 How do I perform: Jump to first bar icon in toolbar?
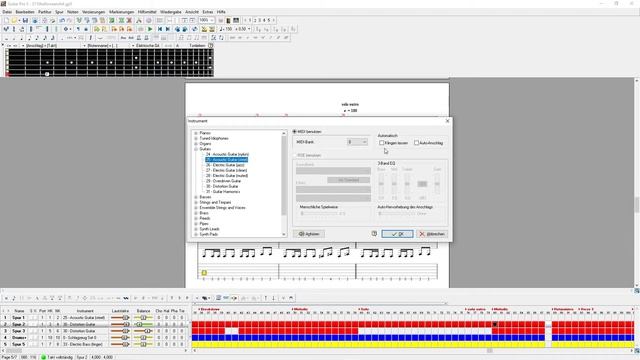[160, 29]
